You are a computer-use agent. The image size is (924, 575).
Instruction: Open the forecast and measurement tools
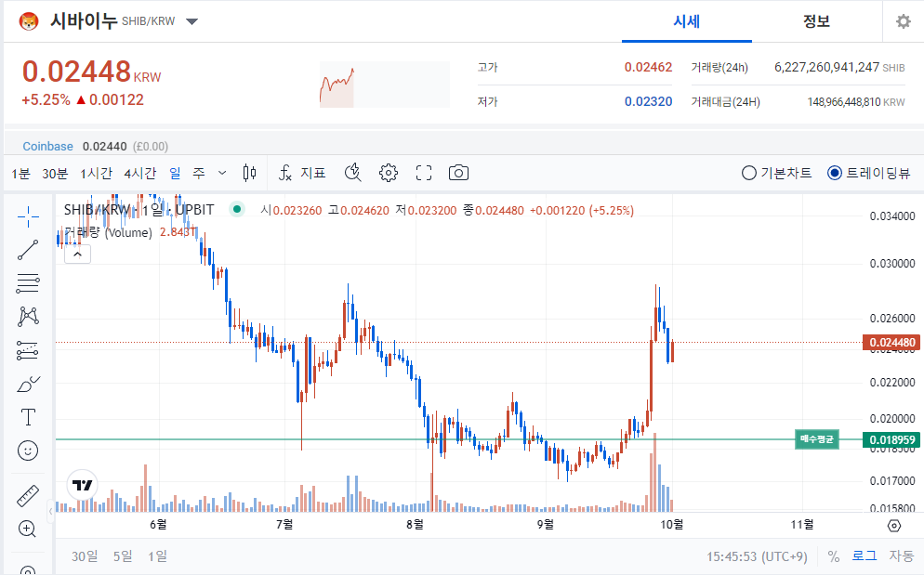[x=28, y=350]
